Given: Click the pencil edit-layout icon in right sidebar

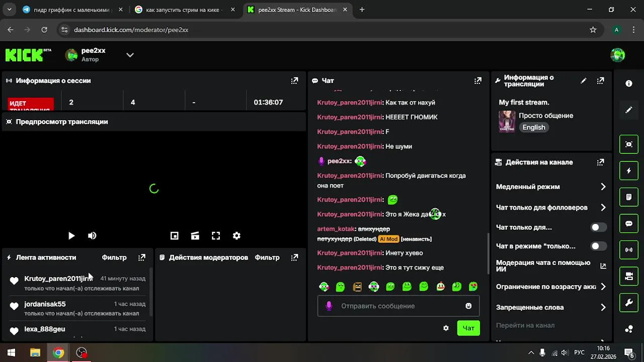Looking at the screenshot, I should click(x=629, y=110).
